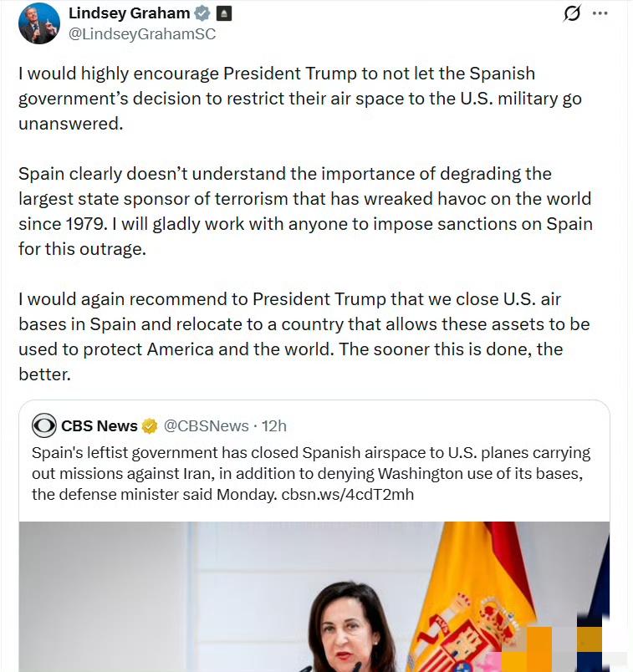The image size is (633, 672).
Task: Click the paragraph about sanctions on Spain
Action: tap(304, 211)
